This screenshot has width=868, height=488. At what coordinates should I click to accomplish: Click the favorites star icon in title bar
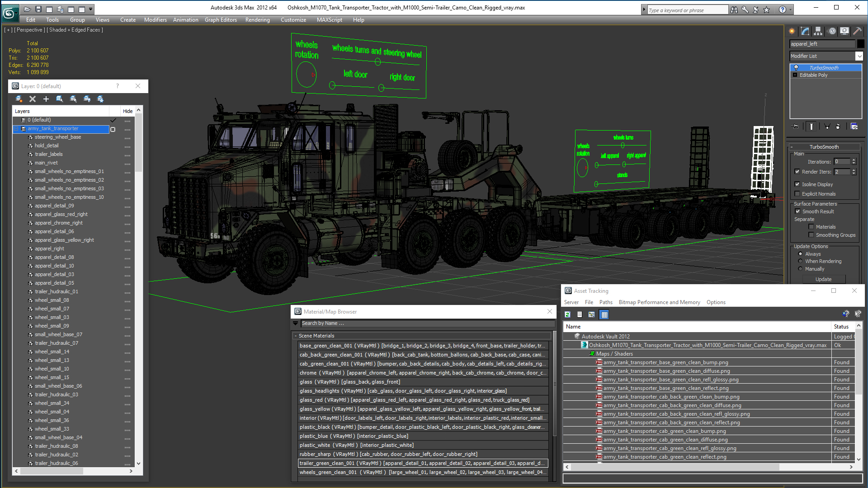click(x=767, y=9)
